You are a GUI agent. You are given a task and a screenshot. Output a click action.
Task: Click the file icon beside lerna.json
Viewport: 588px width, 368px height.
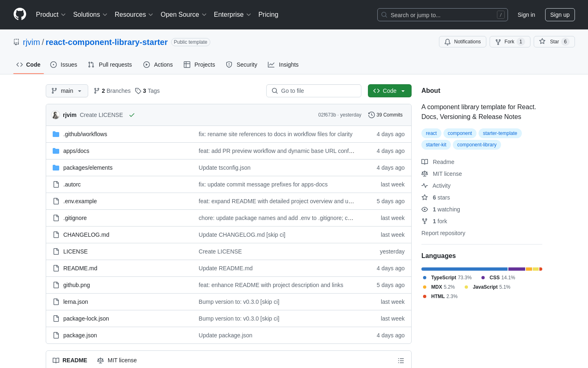(x=56, y=302)
